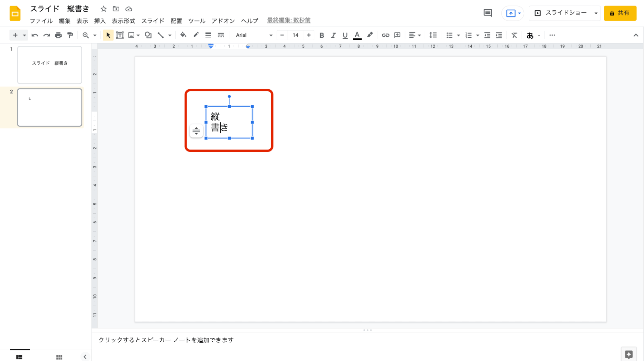Increase indent of the text

[x=499, y=35]
